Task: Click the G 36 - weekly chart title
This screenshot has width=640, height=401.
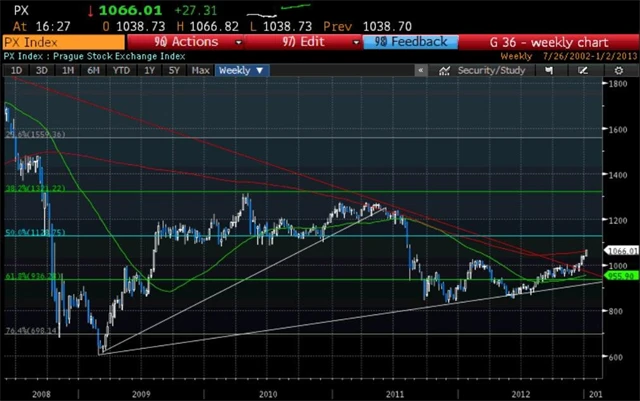Action: click(549, 42)
